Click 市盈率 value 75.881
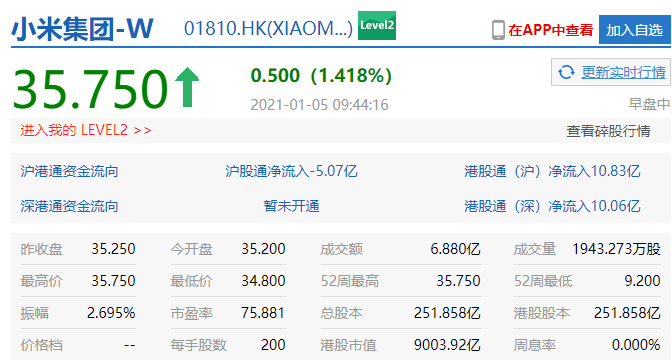The width and height of the screenshot is (672, 360). (x=263, y=313)
